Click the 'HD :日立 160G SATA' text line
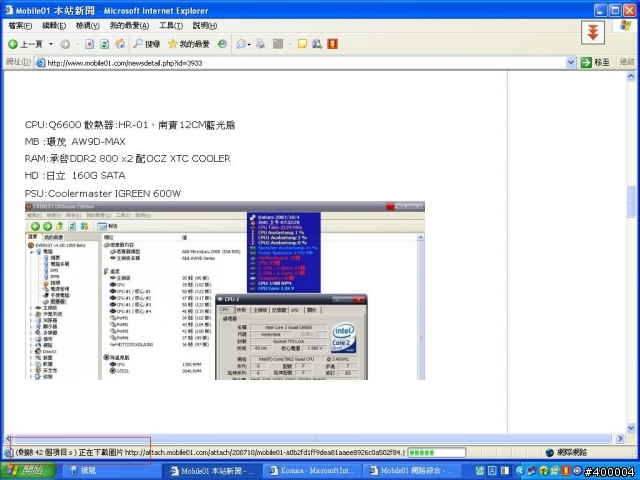Screen dimensions: 640x480 [75, 176]
